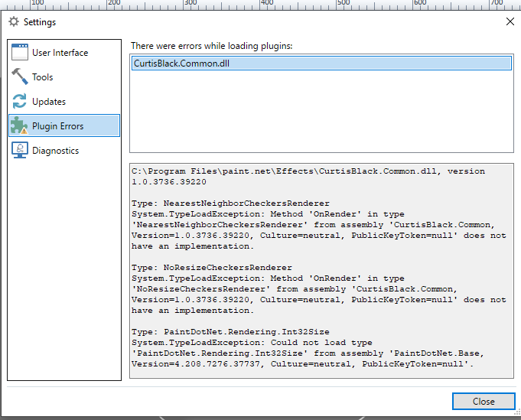Click the Diagnostics monitor icon
The width and height of the screenshot is (521, 420).
coord(20,150)
